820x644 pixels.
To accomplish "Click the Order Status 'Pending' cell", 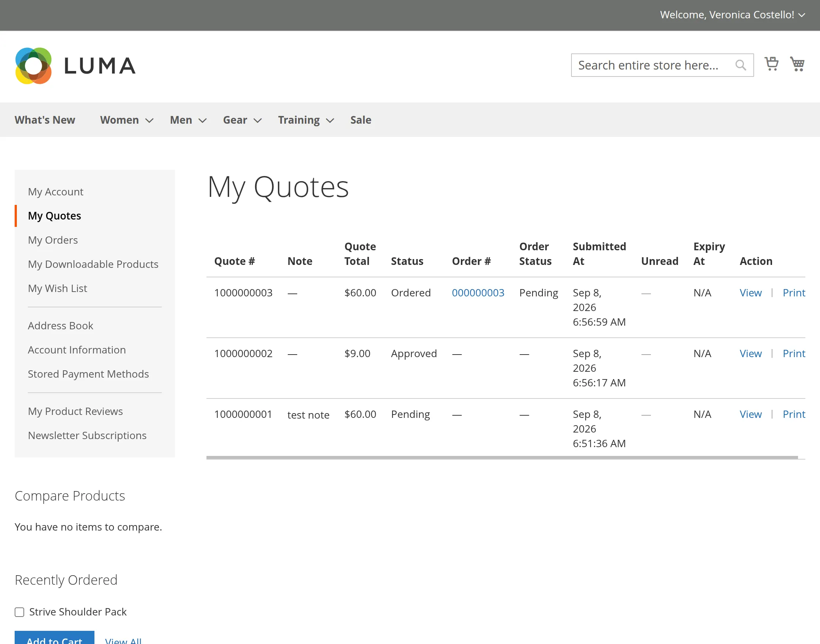I will (538, 293).
